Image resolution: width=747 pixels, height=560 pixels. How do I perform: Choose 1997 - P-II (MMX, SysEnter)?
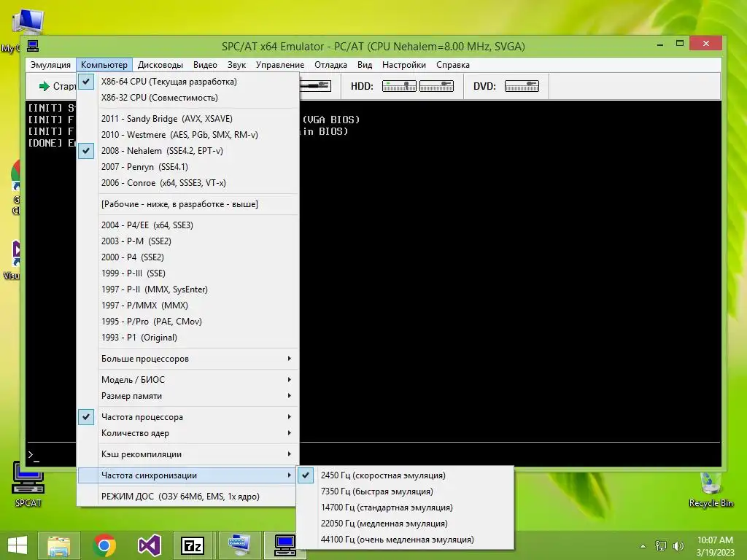coord(187,289)
